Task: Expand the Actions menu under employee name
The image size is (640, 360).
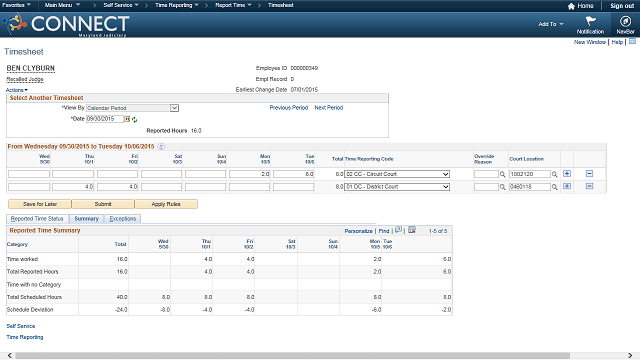Action: tap(17, 90)
